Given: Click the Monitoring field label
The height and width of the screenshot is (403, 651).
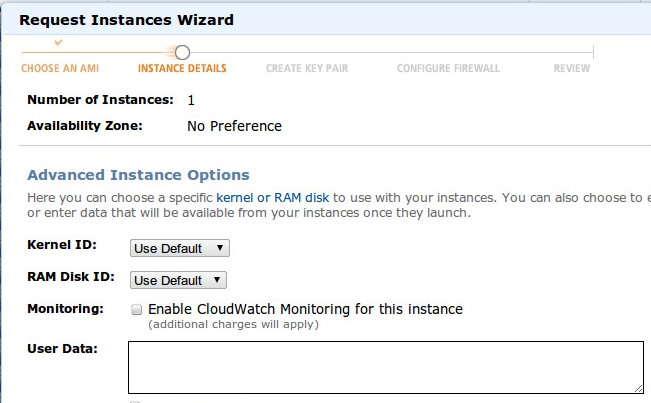Looking at the screenshot, I should (x=65, y=309).
